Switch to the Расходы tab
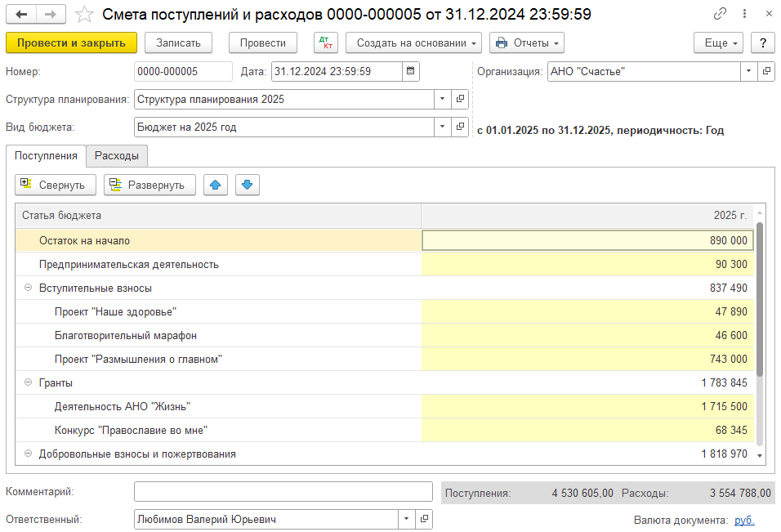The width and height of the screenshot is (781, 532). tap(116, 155)
